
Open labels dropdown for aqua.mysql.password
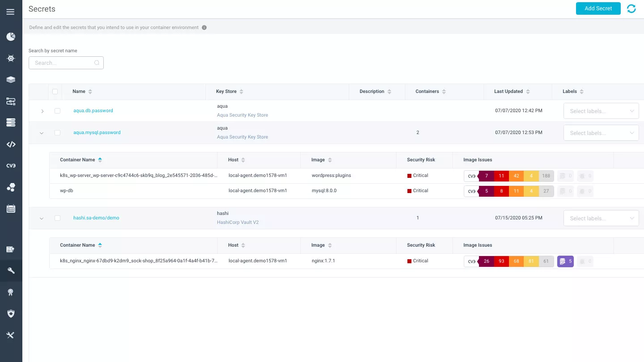[601, 133]
